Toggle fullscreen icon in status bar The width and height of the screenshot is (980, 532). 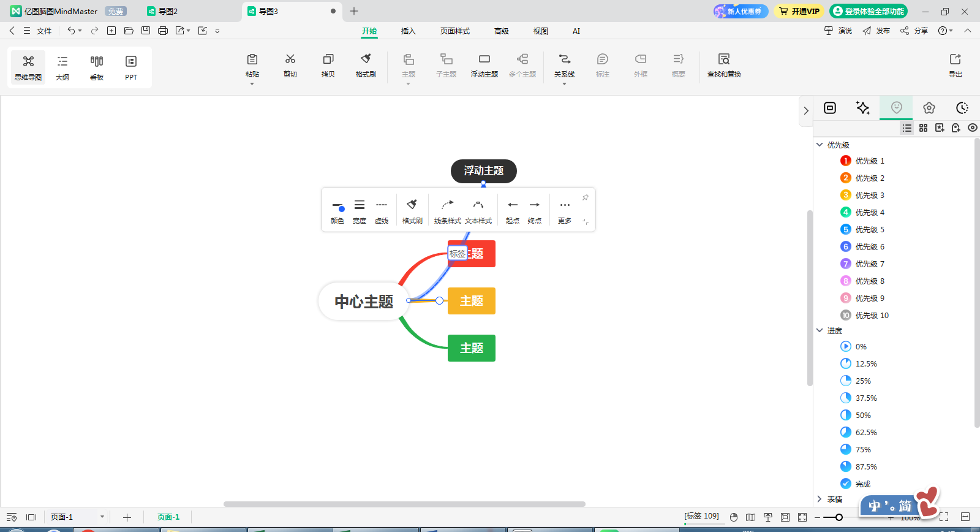(944, 517)
